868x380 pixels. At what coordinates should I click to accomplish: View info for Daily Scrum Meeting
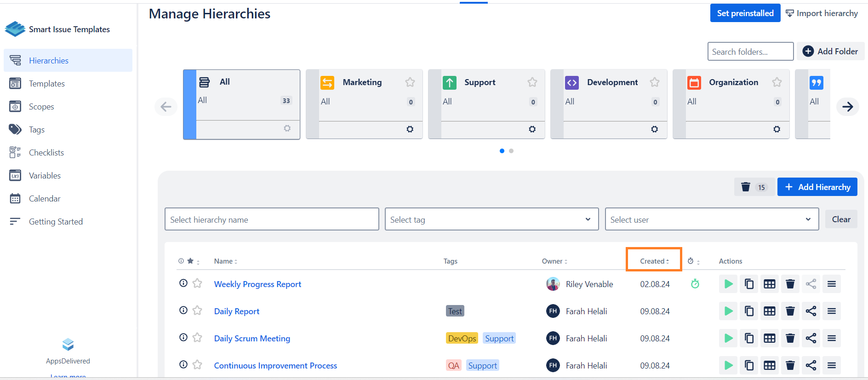[183, 338]
